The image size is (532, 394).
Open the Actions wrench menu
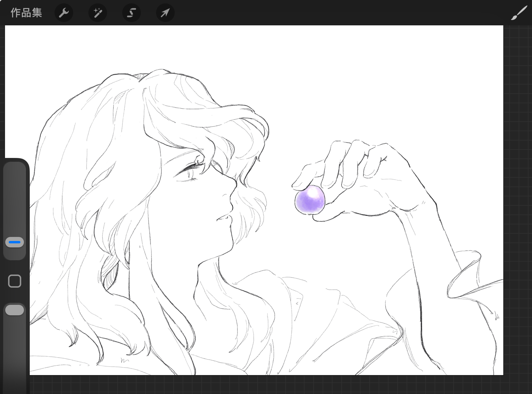click(x=64, y=13)
